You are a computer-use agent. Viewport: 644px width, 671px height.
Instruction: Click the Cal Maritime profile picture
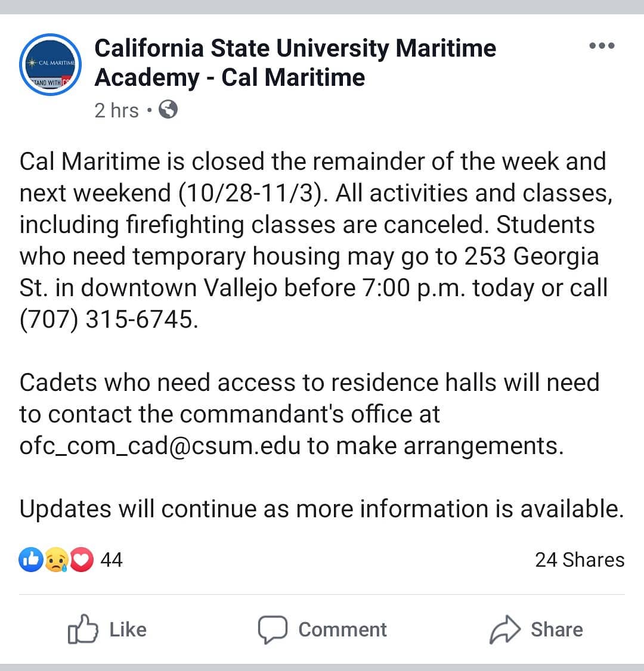click(51, 64)
